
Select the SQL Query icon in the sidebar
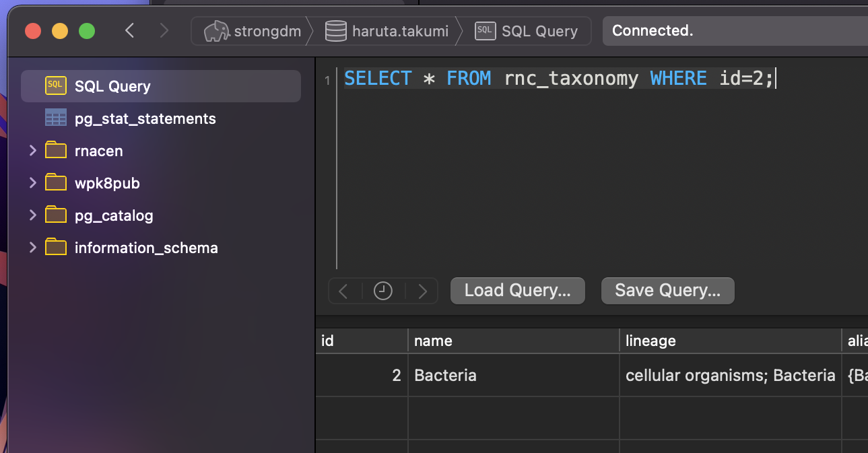point(55,85)
